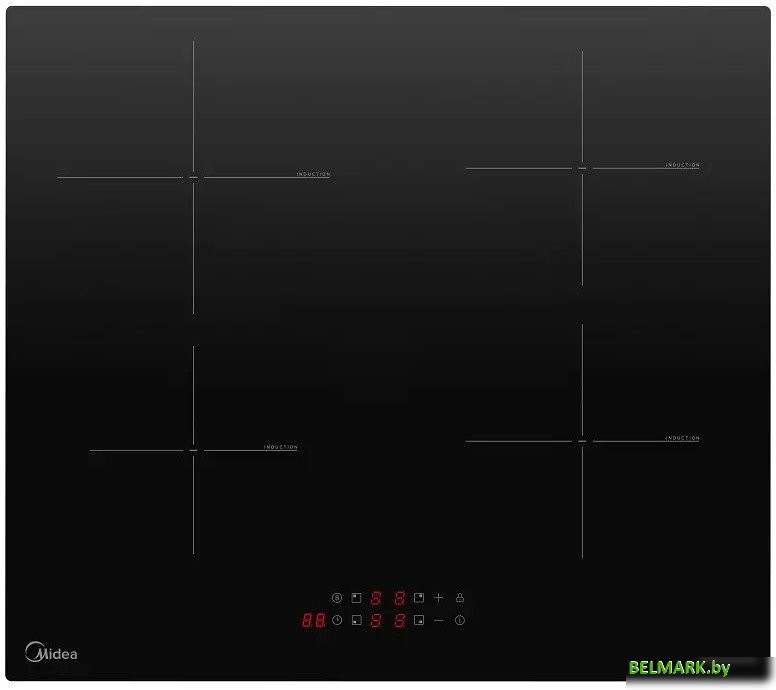Click the front-left induction zone crosshair center
The height and width of the screenshot is (690, 776).
coord(193,450)
